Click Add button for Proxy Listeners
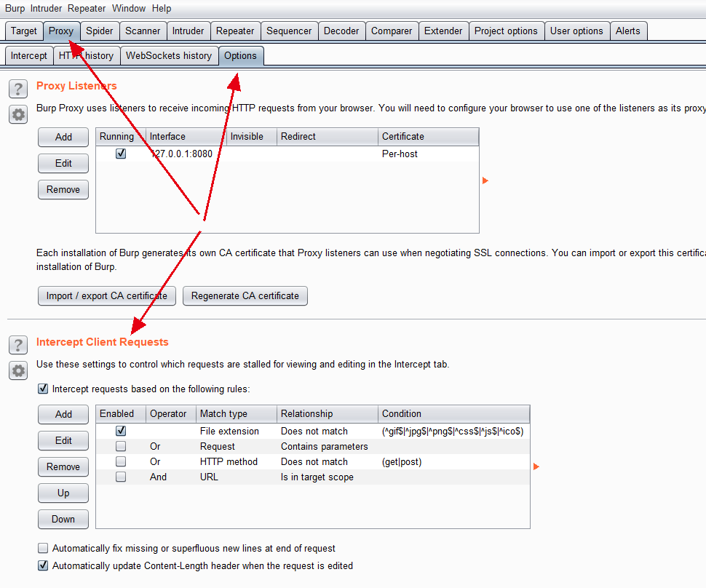 [63, 137]
